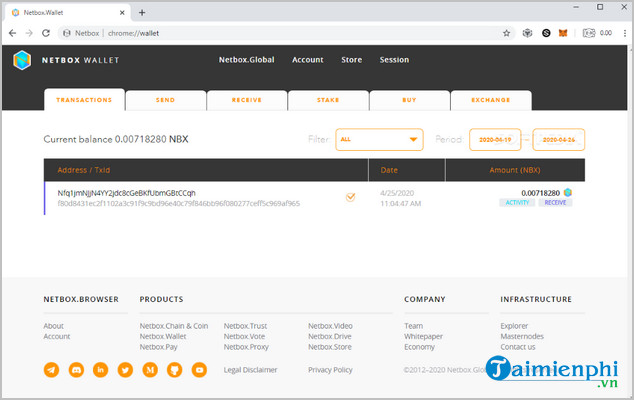634x400 pixels.
Task: Open Netbox.Global menu item
Action: tap(247, 60)
